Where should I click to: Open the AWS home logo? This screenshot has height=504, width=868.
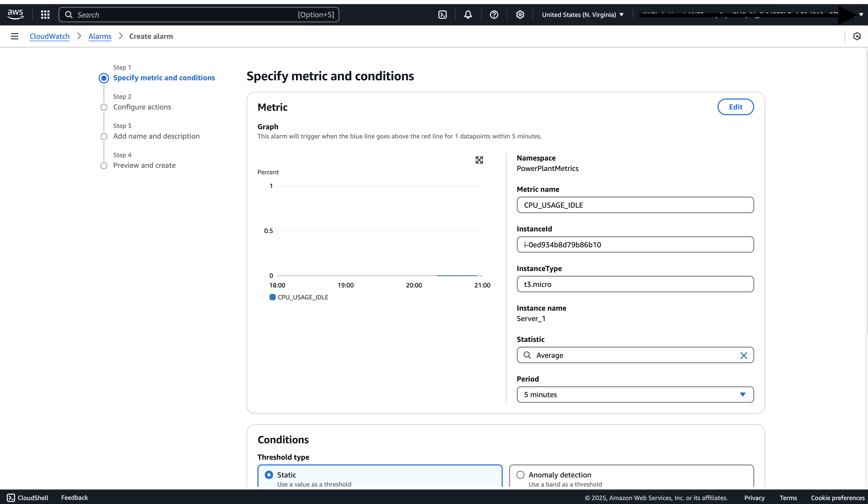pyautogui.click(x=16, y=15)
